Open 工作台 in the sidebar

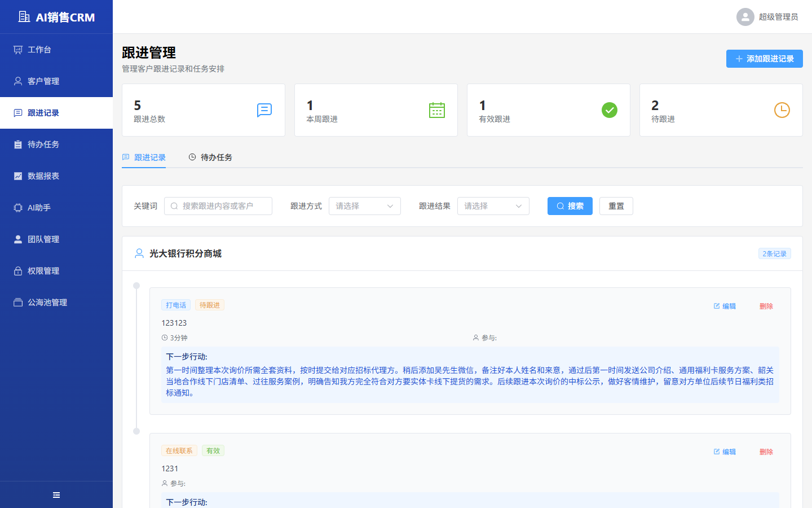[x=56, y=50]
